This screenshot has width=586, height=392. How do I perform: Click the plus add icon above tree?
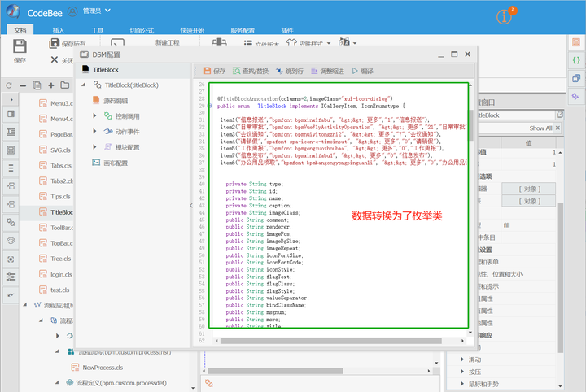pyautogui.click(x=51, y=85)
